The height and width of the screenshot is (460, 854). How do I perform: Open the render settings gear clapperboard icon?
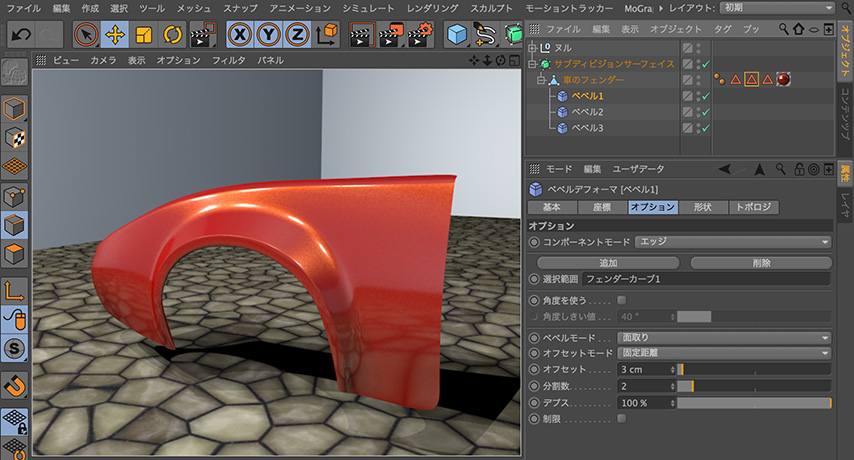[x=419, y=36]
